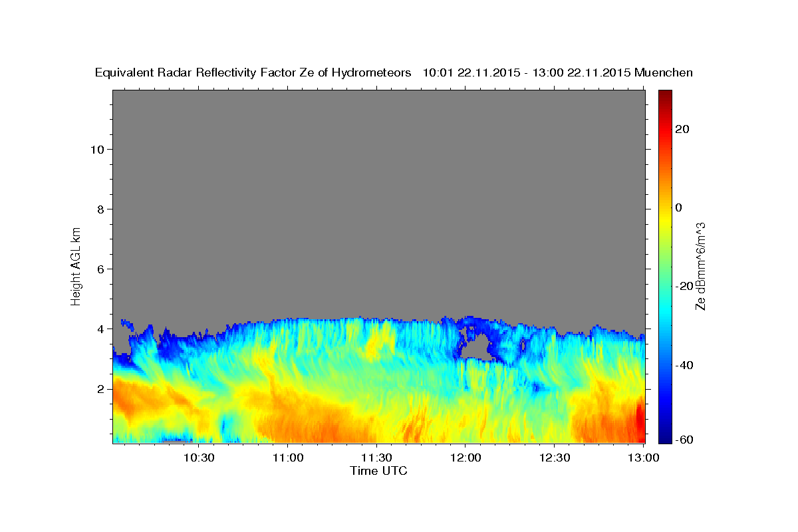Click the height tick label 2
The image size is (798, 532).
click(x=100, y=388)
